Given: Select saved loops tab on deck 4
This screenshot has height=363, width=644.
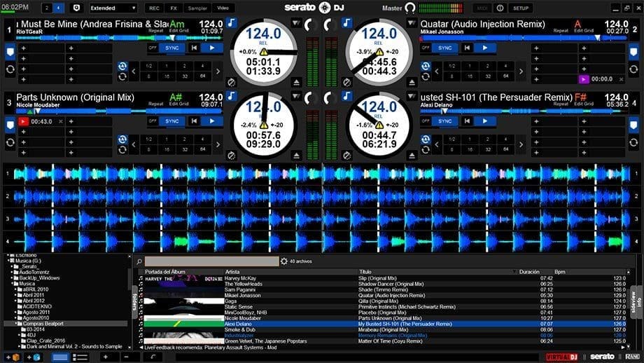Looking at the screenshot, I should coord(633,143).
